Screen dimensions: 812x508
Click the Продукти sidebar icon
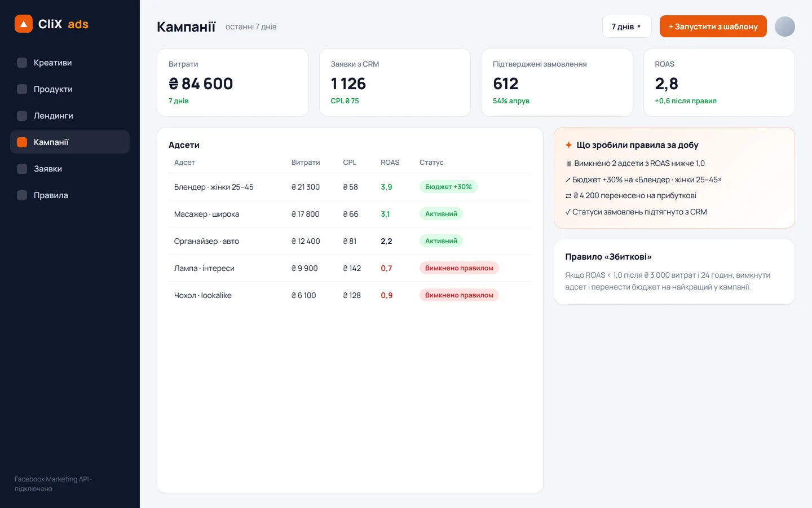pos(22,89)
